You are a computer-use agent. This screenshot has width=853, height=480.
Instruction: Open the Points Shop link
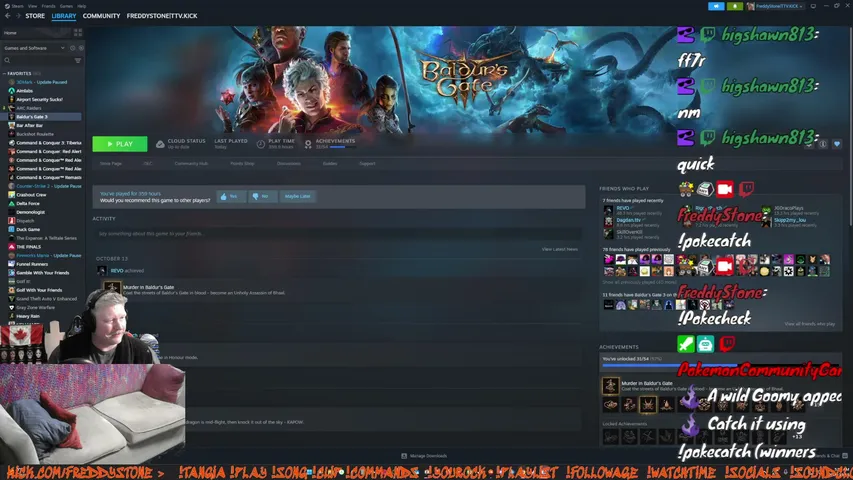pos(242,163)
